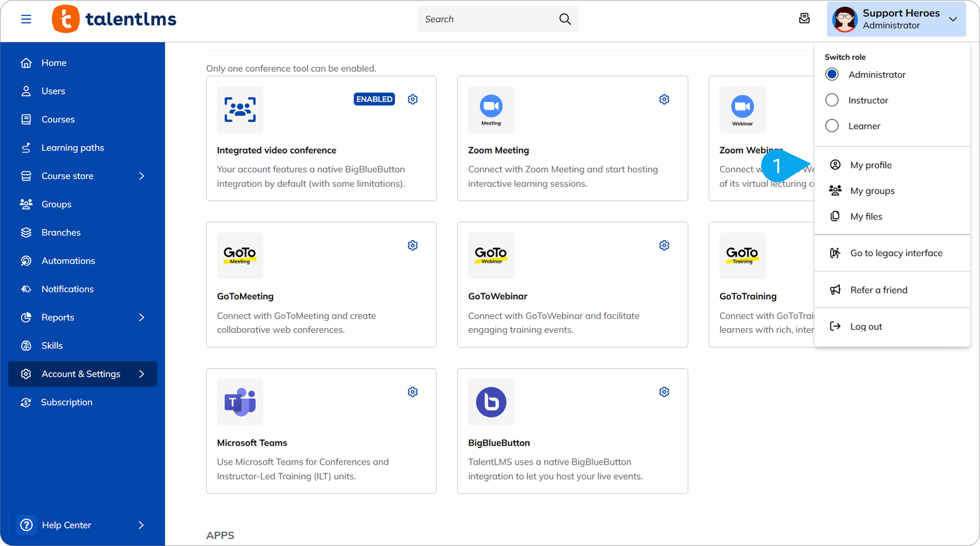Open GoToMeeting settings gear icon
The height and width of the screenshot is (546, 980).
[413, 246]
